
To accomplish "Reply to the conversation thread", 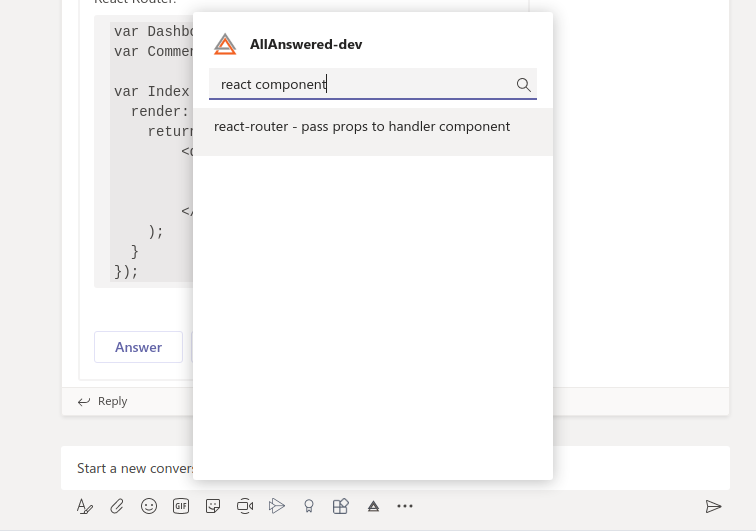I will click(103, 401).
